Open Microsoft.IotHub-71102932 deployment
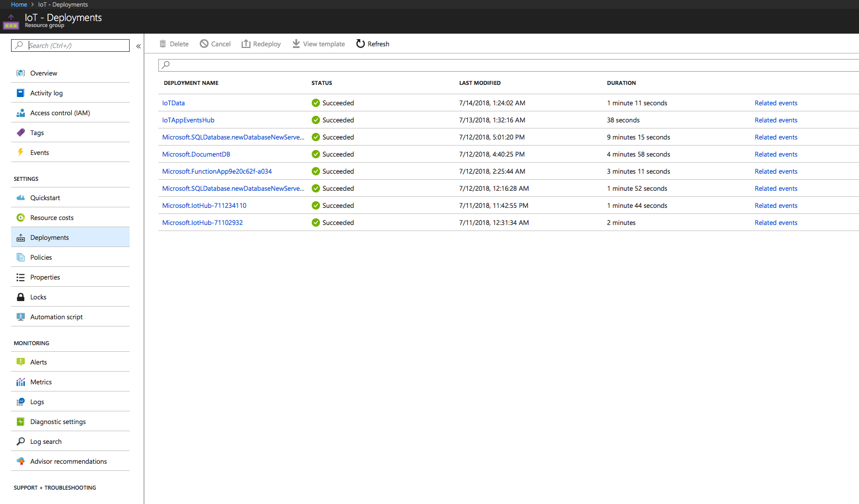Viewport: 859px width, 504px height. pyautogui.click(x=202, y=223)
